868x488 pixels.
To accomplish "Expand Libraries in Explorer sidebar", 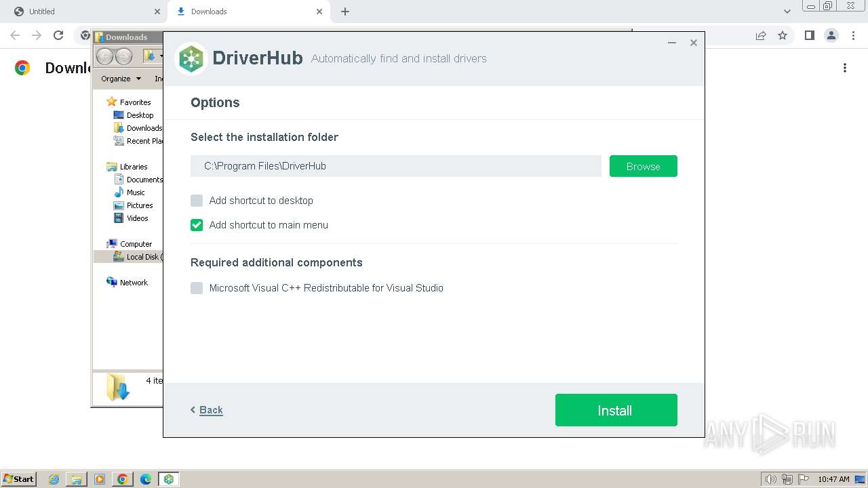I will coord(127,167).
